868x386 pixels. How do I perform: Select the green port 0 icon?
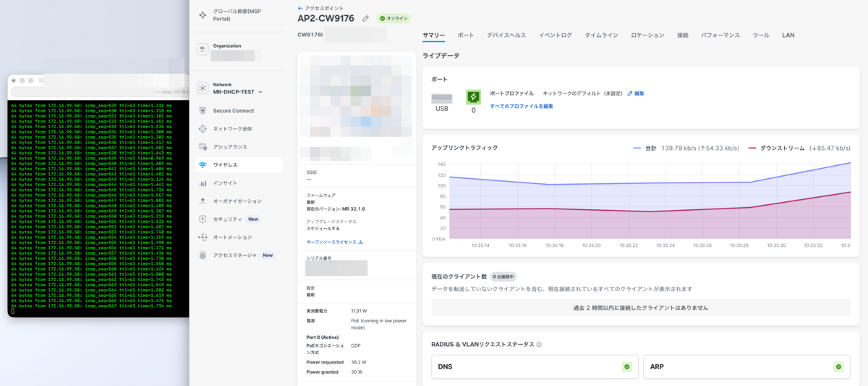pos(473,97)
